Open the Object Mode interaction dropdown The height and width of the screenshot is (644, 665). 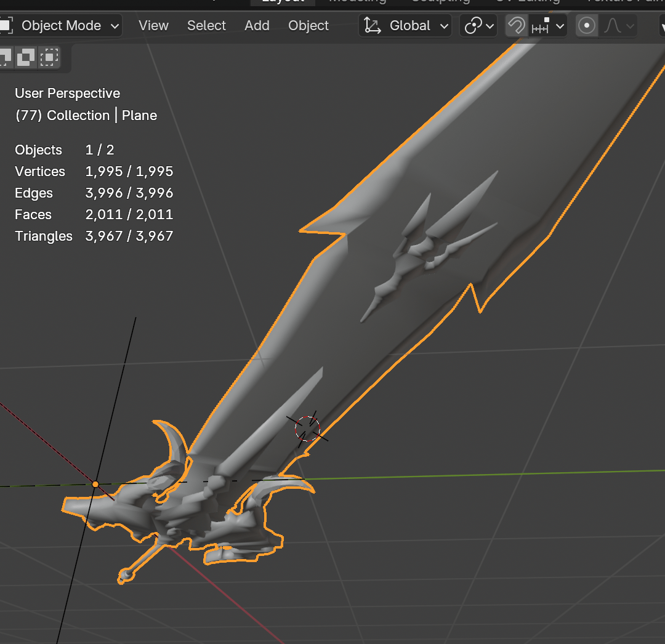tap(60, 26)
